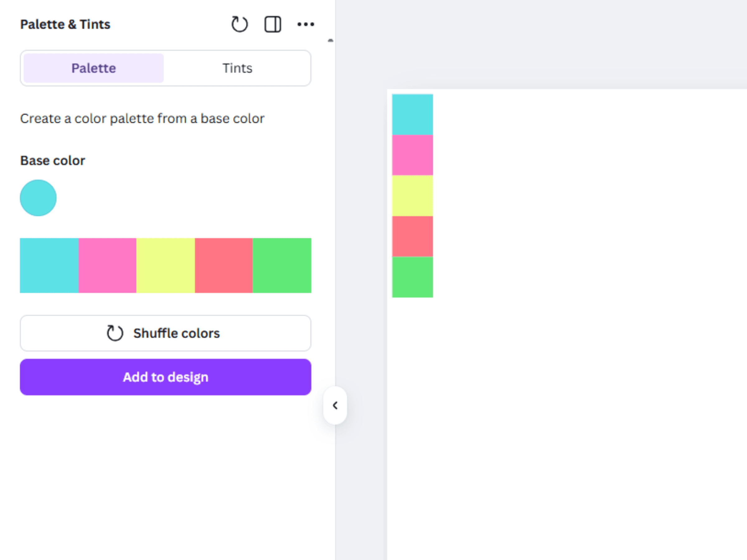Select the yellow swatch in the palette row

[166, 265]
